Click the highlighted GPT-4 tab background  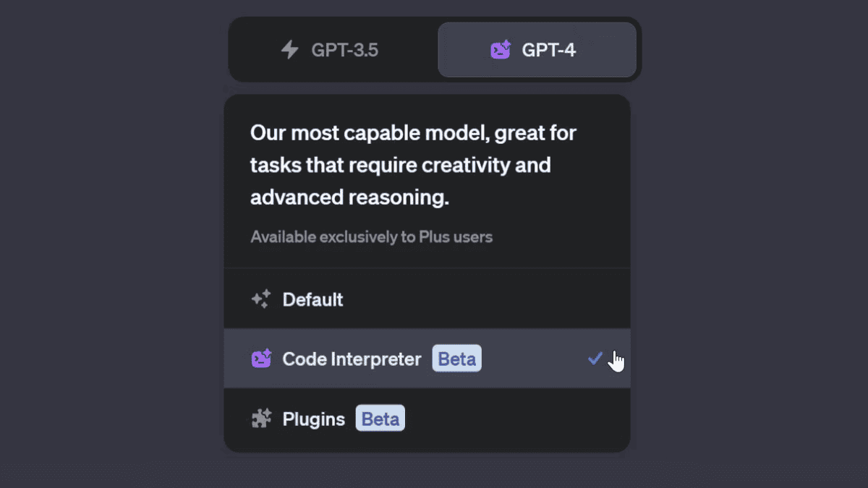coord(536,50)
